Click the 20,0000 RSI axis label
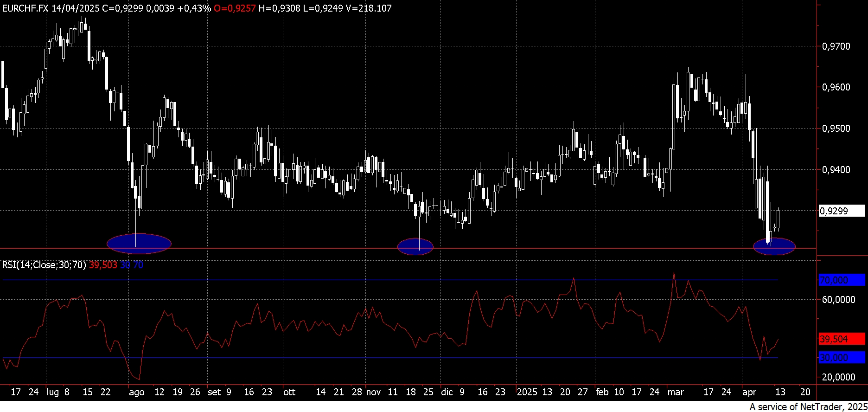The width and height of the screenshot is (868, 412). coord(838,377)
